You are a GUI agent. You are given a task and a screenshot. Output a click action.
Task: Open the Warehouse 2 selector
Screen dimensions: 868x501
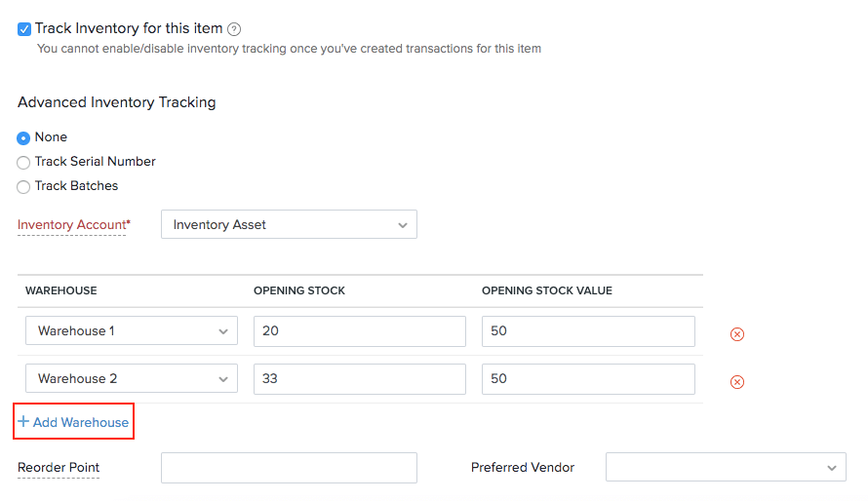click(132, 379)
